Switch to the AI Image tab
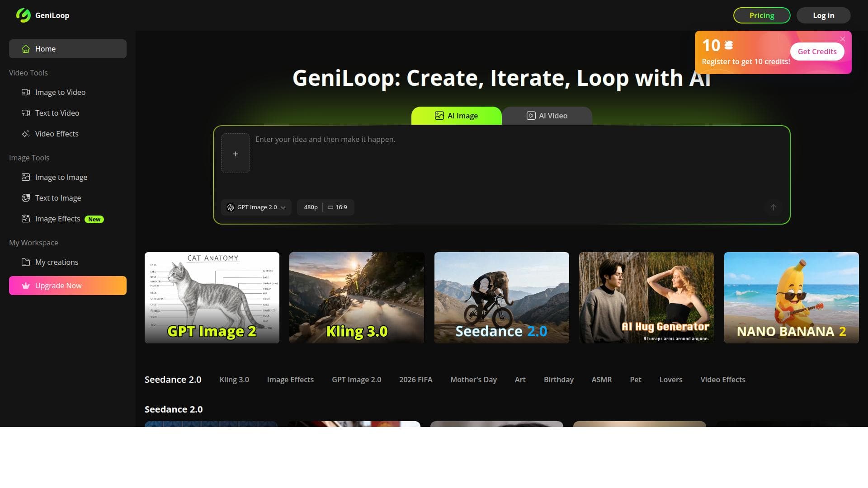The image size is (868, 488). [457, 116]
